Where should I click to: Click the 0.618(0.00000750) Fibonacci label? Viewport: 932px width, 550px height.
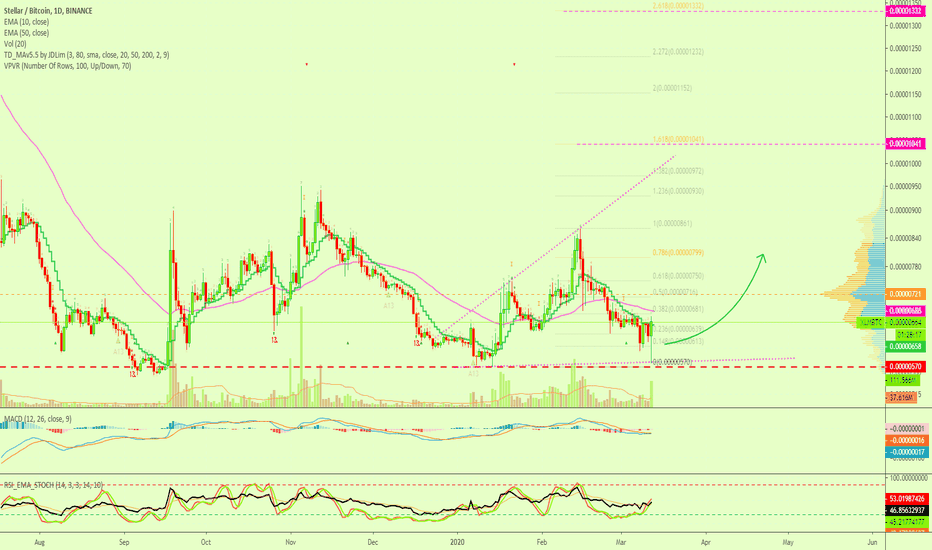[678, 276]
